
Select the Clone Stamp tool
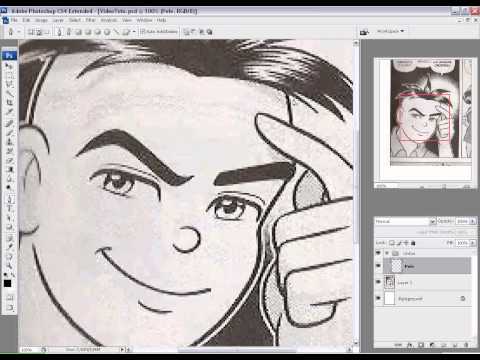9,142
